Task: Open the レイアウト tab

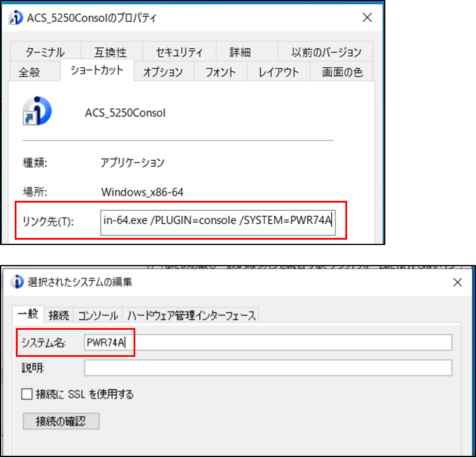Action: 279,72
